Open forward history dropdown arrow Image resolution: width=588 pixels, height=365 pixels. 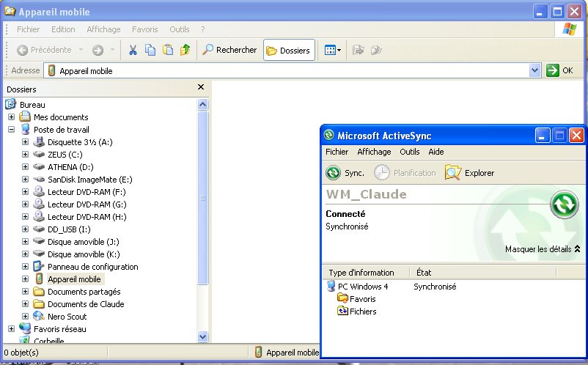(x=112, y=50)
